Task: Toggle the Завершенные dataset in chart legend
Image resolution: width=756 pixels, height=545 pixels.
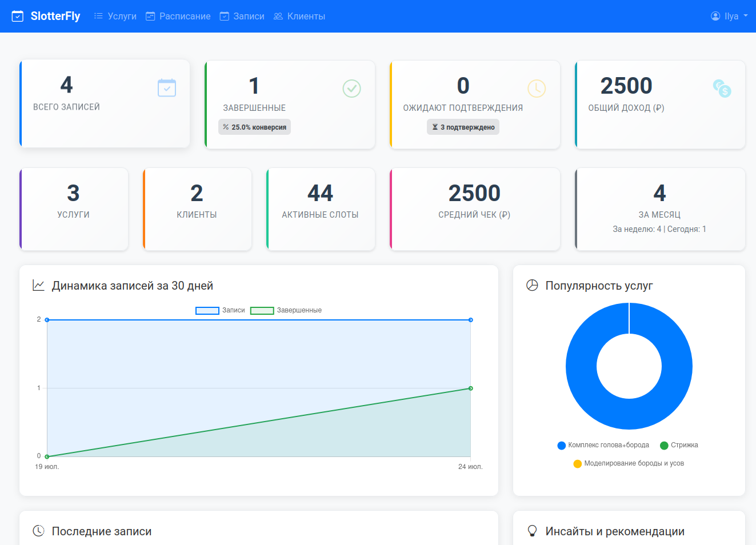Action: 286,310
